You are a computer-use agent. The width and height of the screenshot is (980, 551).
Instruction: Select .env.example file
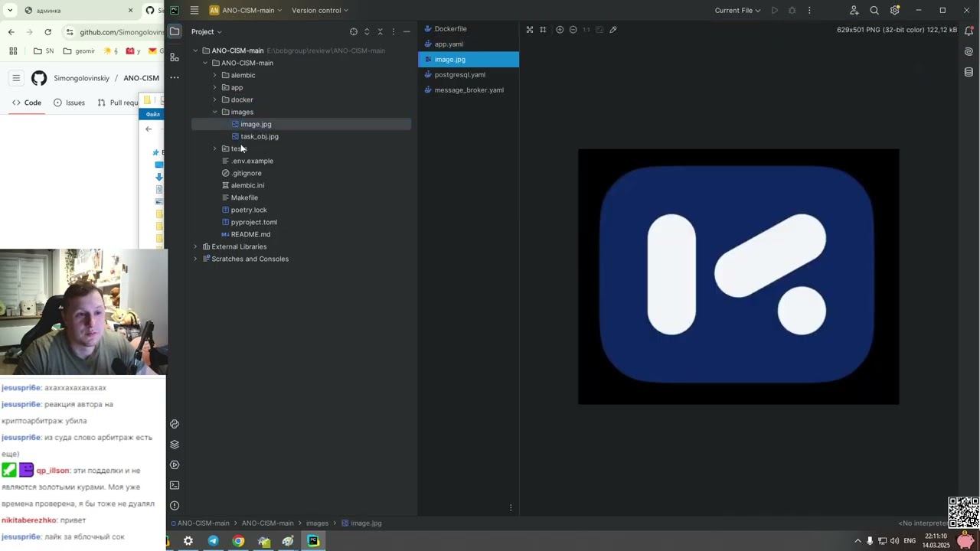coord(252,161)
